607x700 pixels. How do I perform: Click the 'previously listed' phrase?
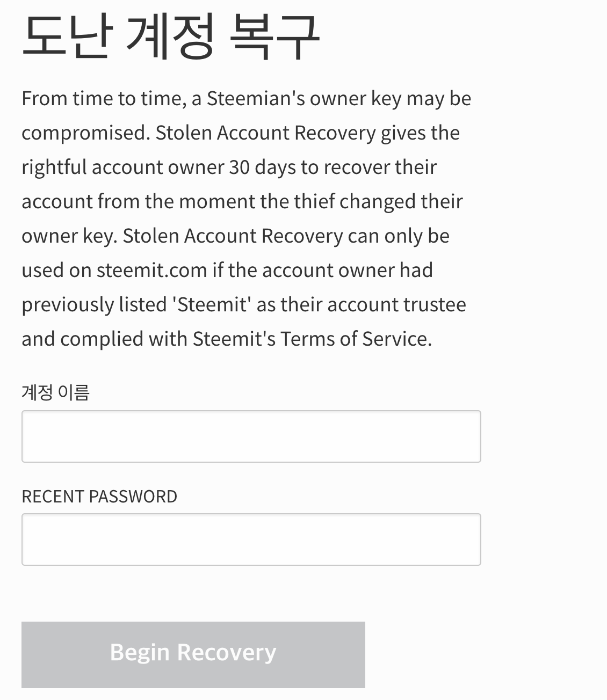[94, 304]
